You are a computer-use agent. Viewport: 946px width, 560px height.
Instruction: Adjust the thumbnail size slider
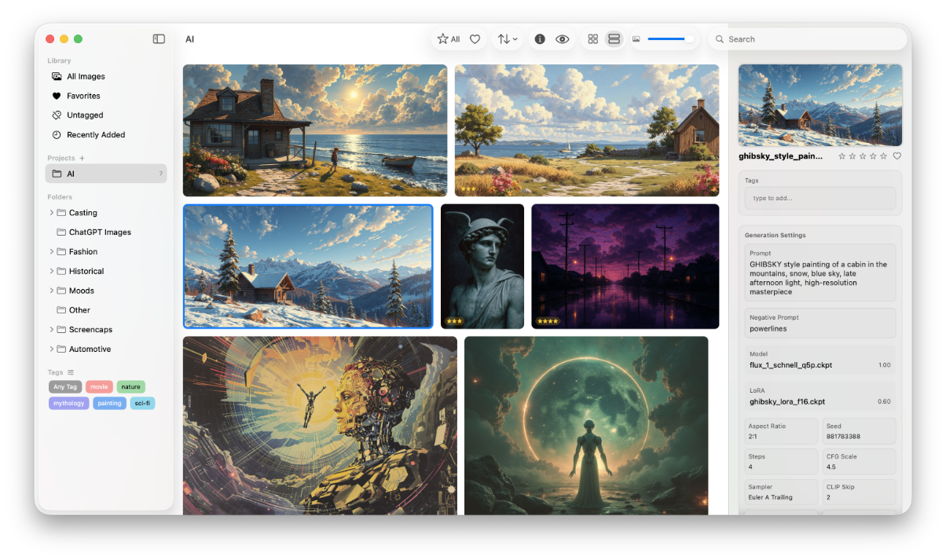point(672,38)
